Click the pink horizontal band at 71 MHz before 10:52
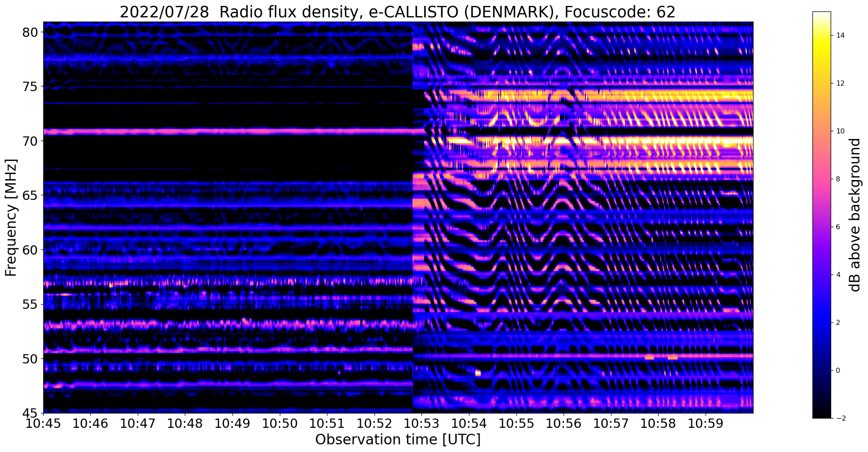The height and width of the screenshot is (452, 868). click(x=228, y=132)
